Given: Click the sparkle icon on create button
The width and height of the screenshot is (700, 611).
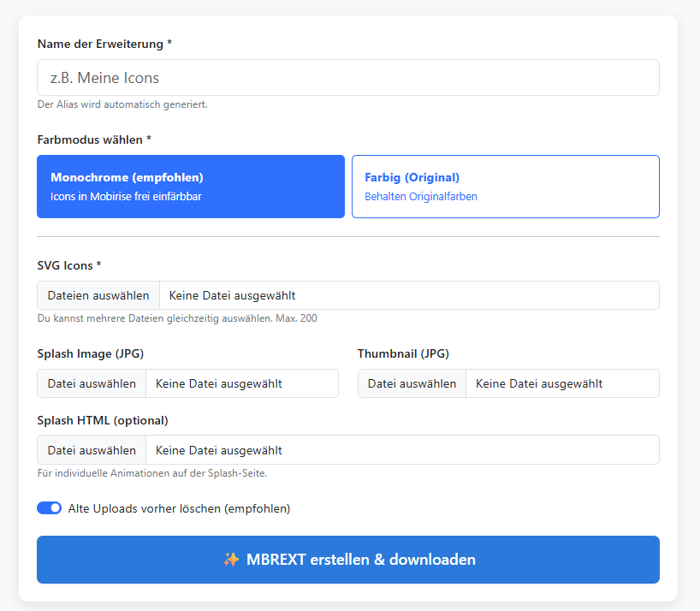Looking at the screenshot, I should [231, 560].
